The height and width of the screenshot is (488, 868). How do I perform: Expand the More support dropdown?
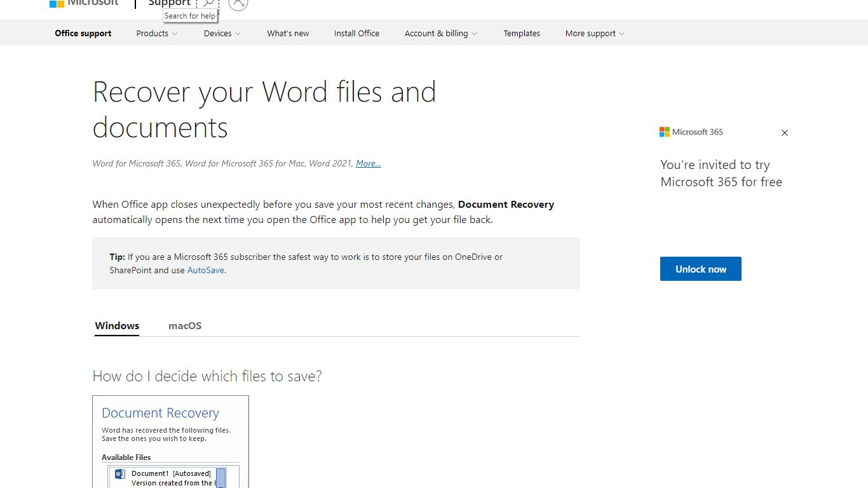coord(595,34)
